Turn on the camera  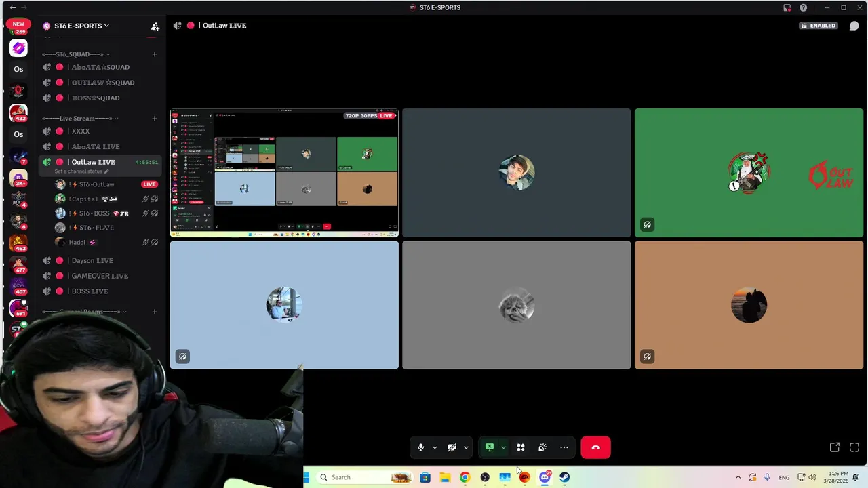[452, 447]
